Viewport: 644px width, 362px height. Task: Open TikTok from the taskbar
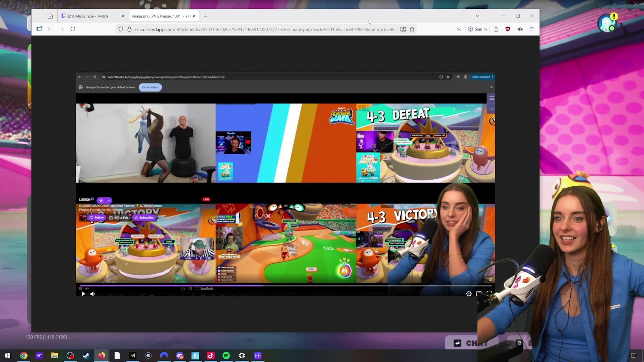pyautogui.click(x=211, y=356)
